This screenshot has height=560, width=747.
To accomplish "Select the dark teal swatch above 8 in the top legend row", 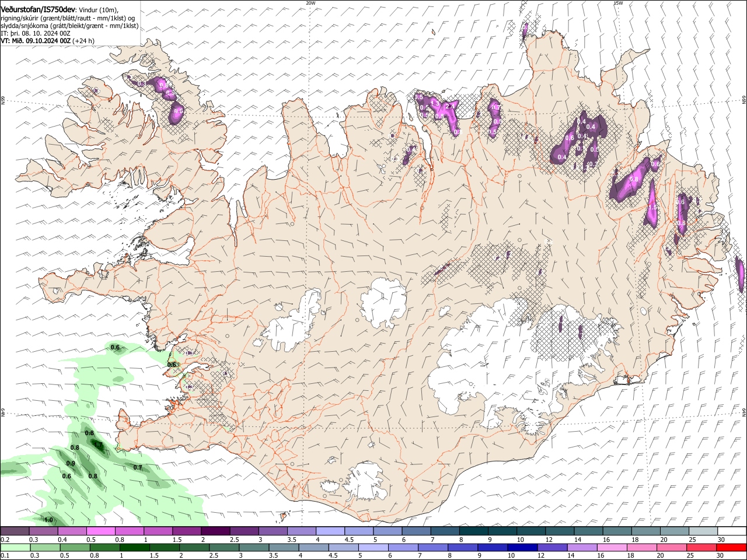I will [473, 531].
